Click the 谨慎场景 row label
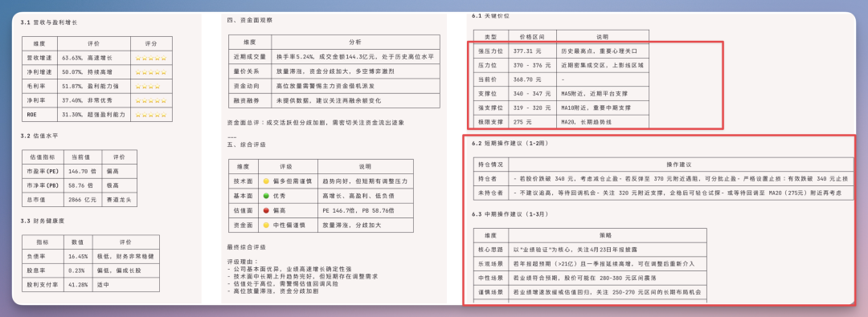This screenshot has height=317, width=868. 490,291
